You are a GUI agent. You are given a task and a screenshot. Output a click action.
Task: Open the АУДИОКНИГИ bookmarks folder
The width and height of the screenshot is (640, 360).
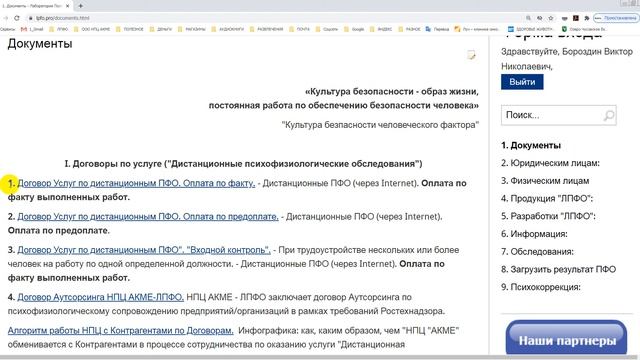pos(227,29)
